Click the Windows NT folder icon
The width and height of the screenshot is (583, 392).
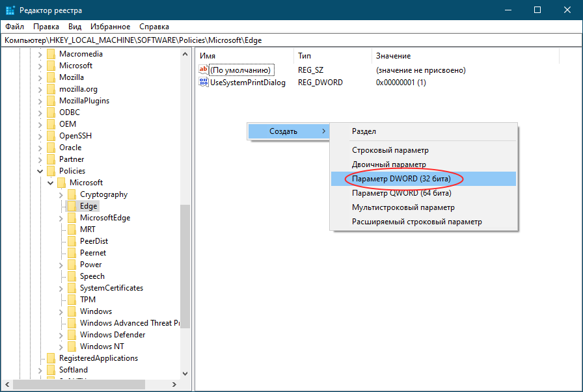coord(72,346)
